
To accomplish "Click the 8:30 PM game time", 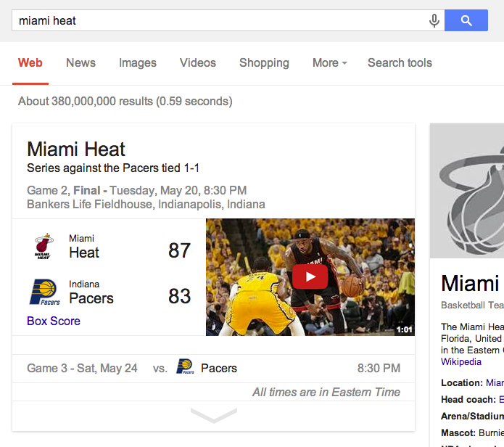I will 379,368.
